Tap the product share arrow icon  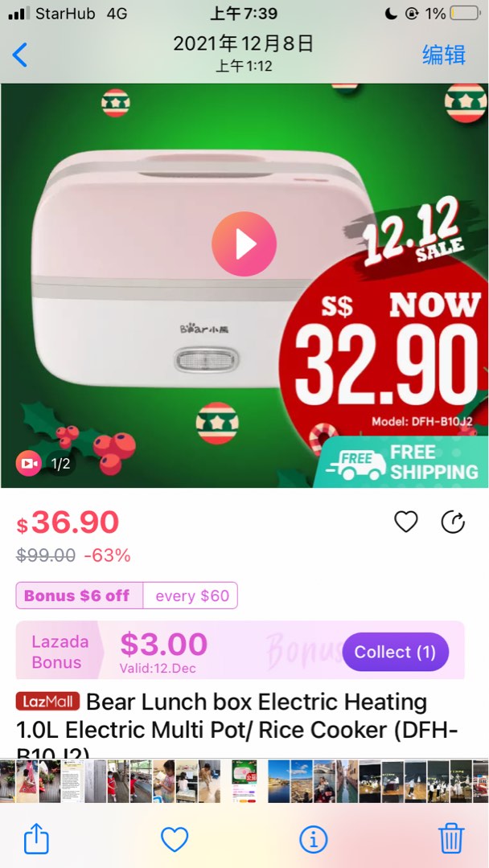tap(453, 522)
